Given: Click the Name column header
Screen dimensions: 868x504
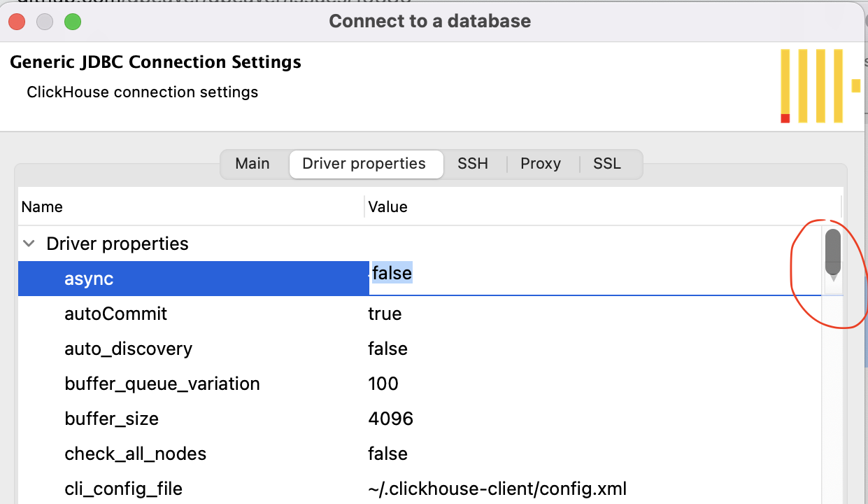Looking at the screenshot, I should pos(42,206).
